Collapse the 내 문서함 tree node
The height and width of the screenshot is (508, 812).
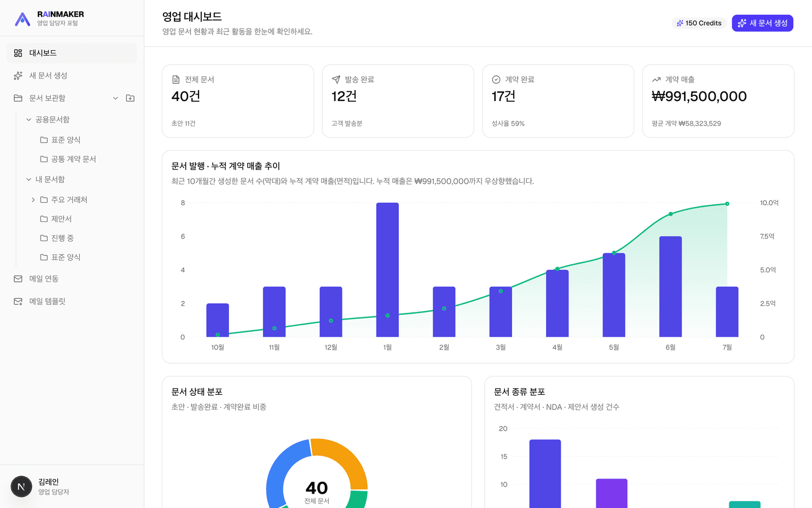pos(29,179)
